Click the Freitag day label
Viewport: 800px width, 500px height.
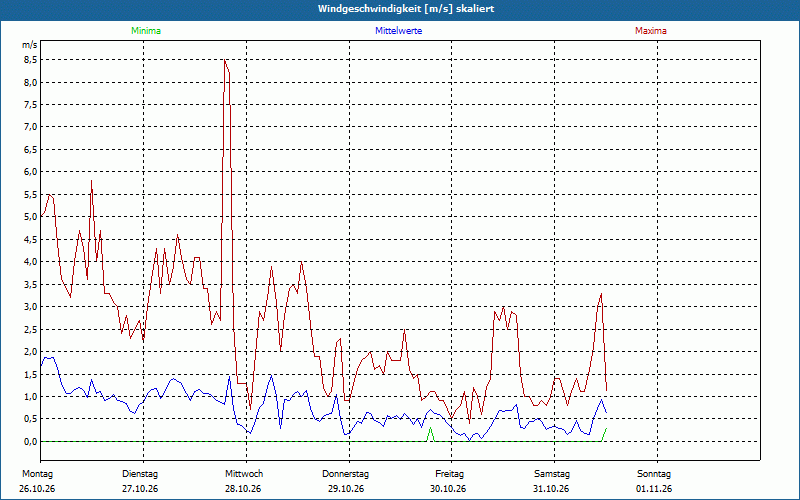coord(449,474)
